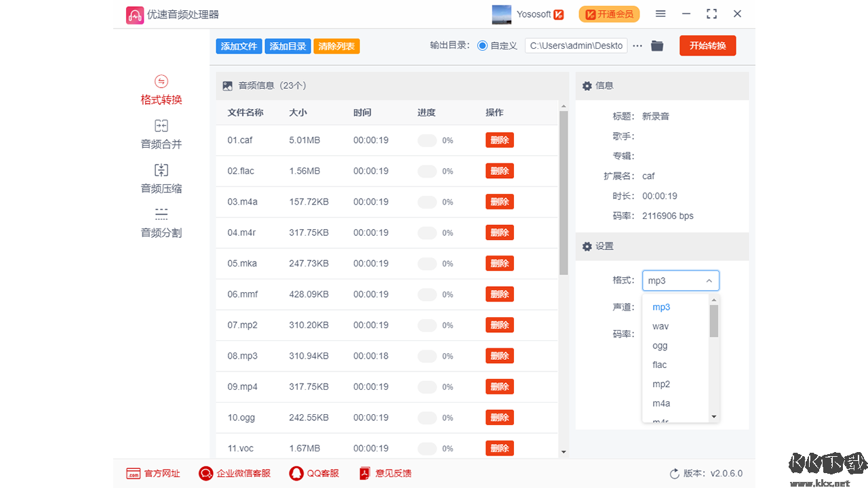
Task: Select the 自定义 output directory radio button
Action: coord(482,45)
